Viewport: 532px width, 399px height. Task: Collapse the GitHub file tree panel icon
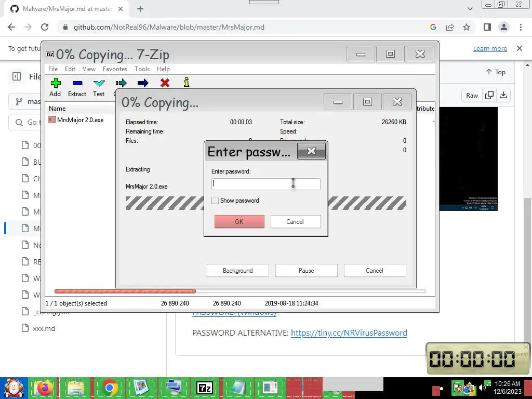17,77
